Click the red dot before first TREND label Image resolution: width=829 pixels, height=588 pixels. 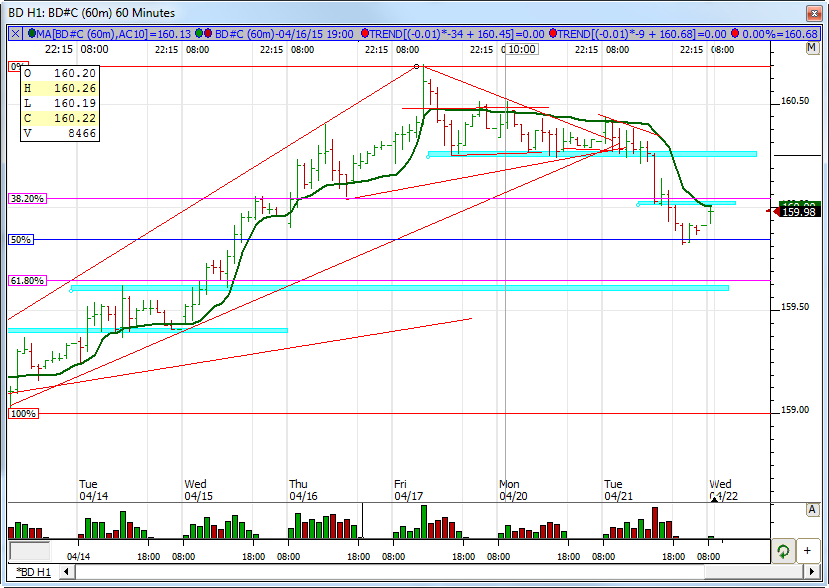[x=364, y=34]
